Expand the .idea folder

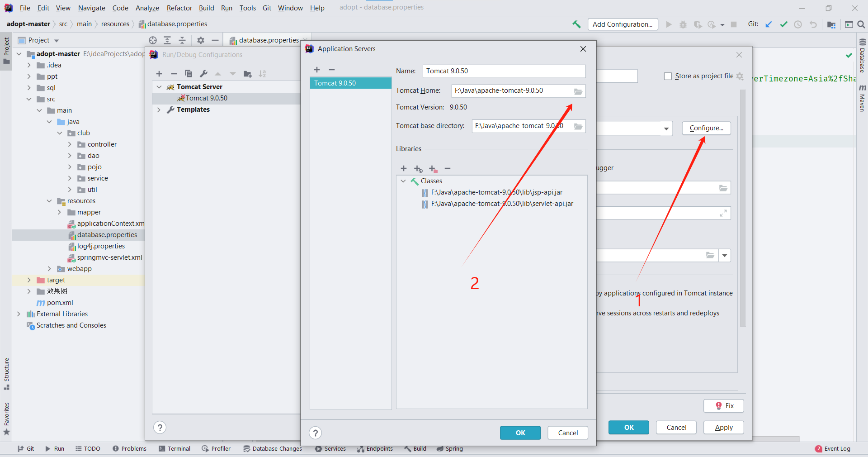[29, 65]
